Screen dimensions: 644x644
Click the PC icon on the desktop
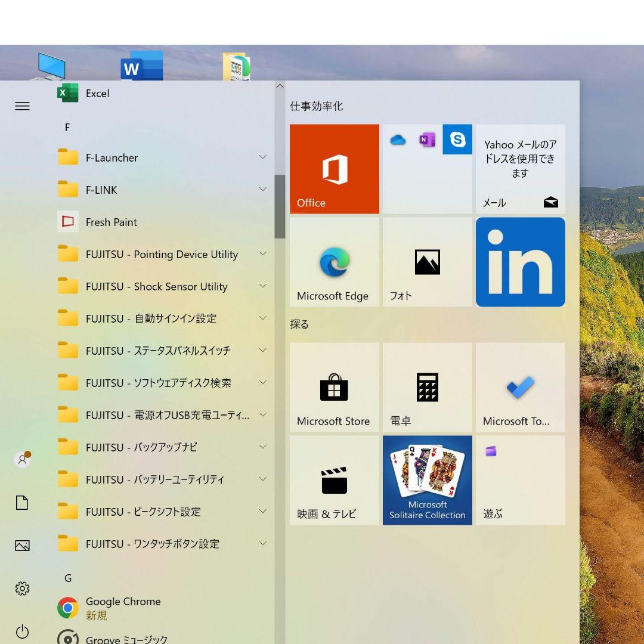50,67
